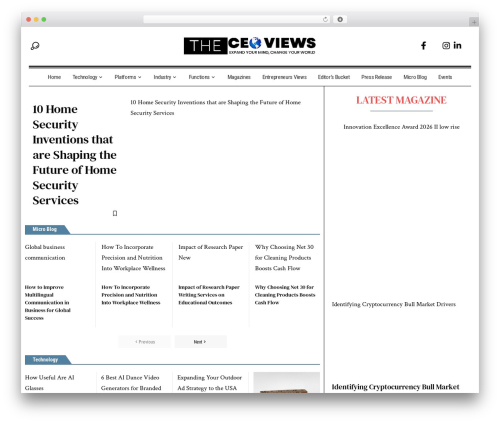Viewport: 500px width, 423px height.
Task: Open Entrepreneurs Views in the navigation
Action: [x=284, y=77]
